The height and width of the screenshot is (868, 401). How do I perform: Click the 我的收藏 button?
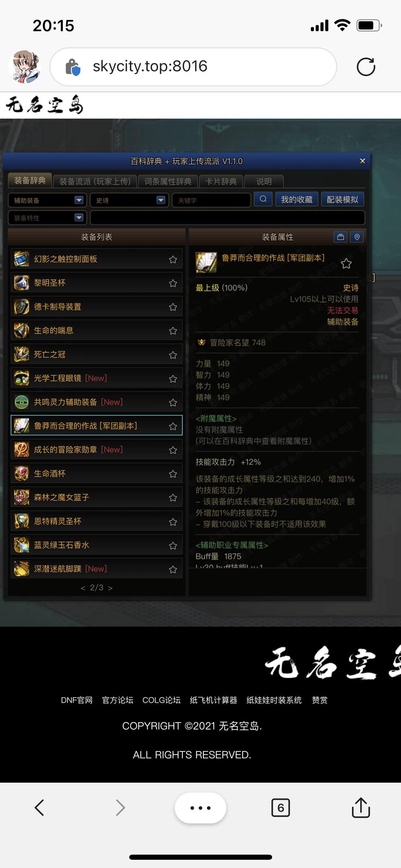pos(297,200)
